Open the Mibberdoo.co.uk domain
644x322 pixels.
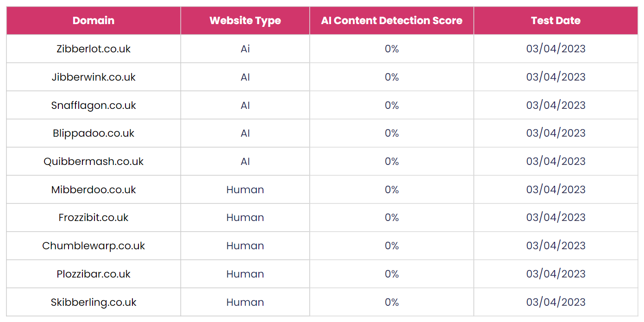pos(94,189)
